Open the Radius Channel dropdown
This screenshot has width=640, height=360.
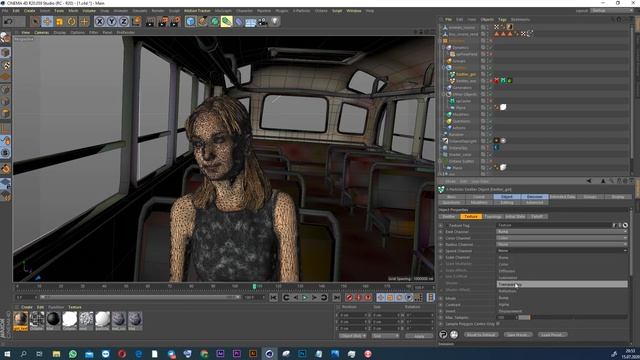click(562, 244)
